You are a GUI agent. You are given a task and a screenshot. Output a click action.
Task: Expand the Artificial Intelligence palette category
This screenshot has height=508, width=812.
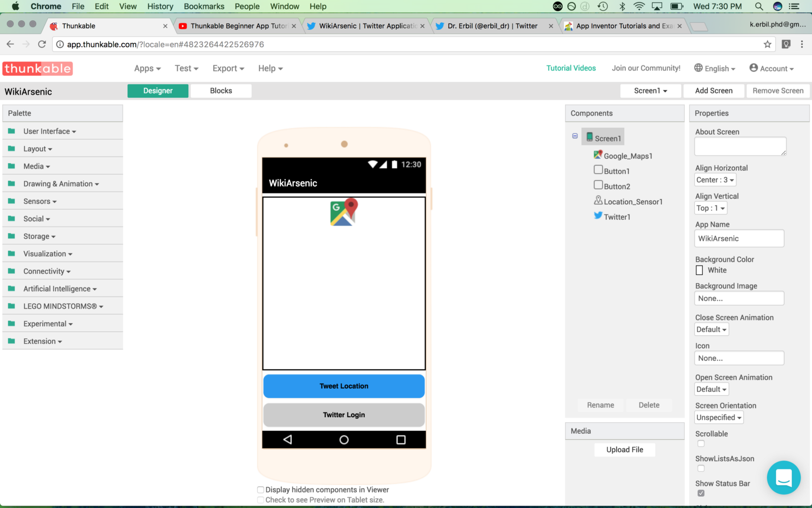(60, 289)
